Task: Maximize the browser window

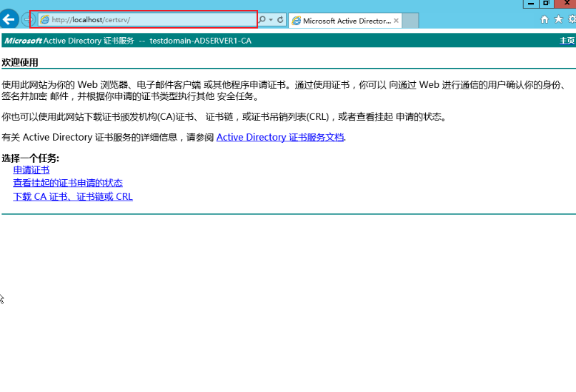Action: [x=546, y=4]
